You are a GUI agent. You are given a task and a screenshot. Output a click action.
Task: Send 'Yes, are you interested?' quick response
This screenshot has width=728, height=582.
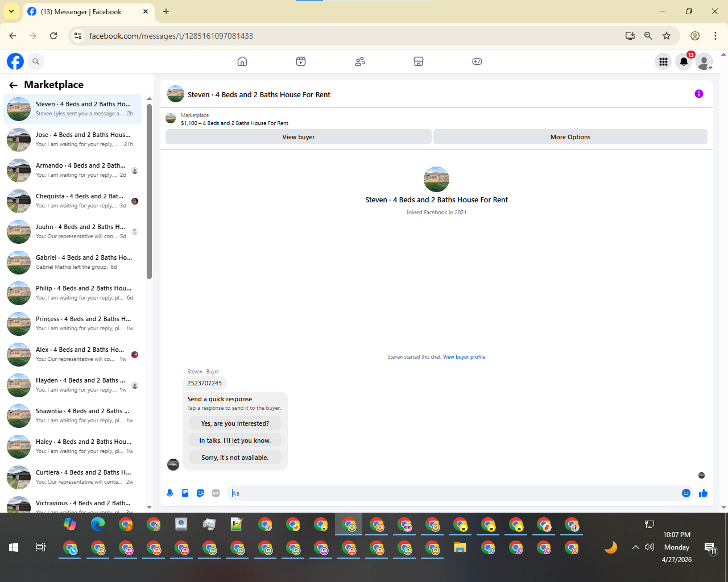[x=235, y=423]
